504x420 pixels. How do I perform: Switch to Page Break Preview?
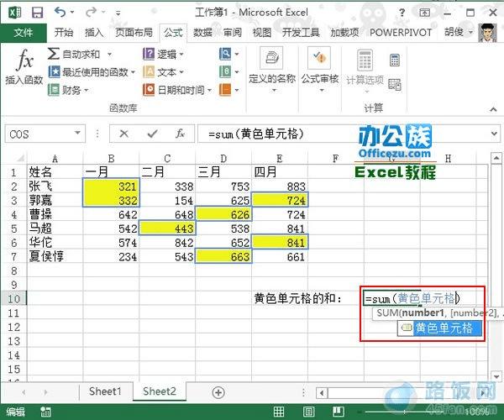tap(339, 412)
